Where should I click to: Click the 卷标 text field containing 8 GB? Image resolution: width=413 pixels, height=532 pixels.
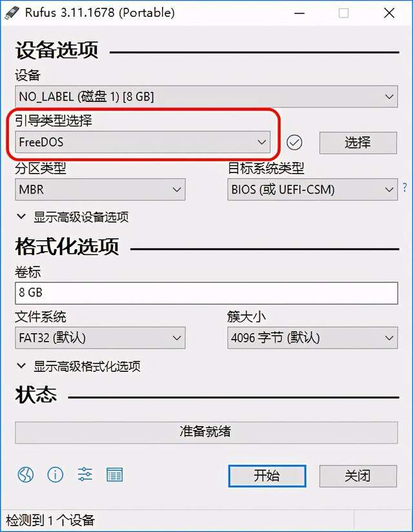coord(206,293)
